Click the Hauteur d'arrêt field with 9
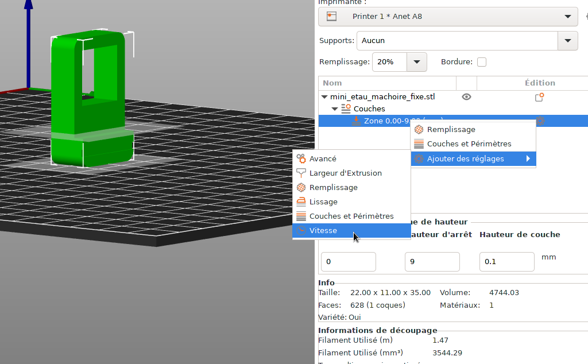The image size is (588, 364). coord(432,262)
